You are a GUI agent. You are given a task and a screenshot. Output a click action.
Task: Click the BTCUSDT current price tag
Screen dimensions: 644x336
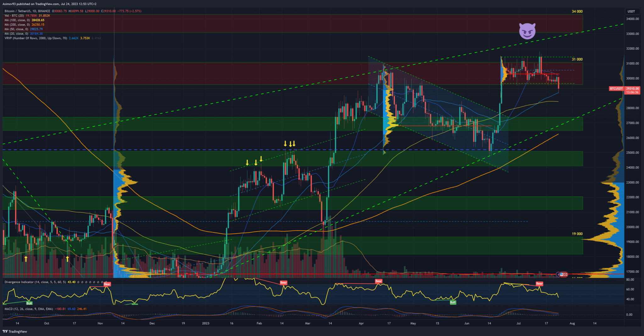[x=616, y=89]
